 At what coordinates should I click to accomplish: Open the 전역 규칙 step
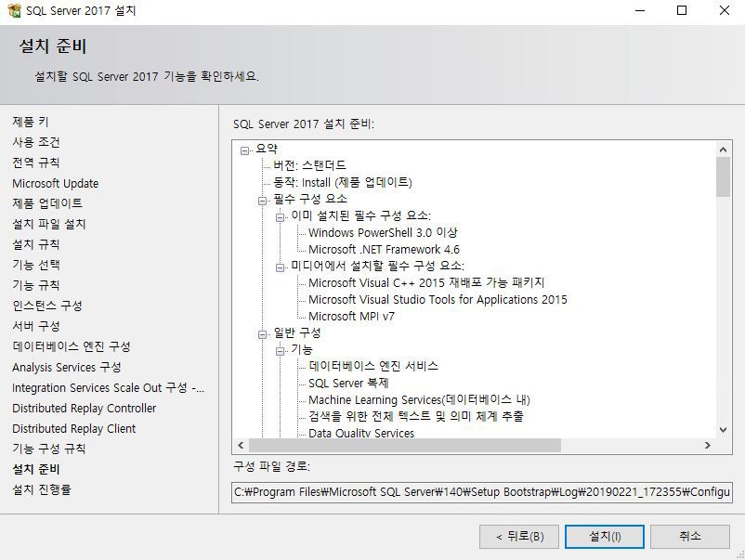click(36, 163)
